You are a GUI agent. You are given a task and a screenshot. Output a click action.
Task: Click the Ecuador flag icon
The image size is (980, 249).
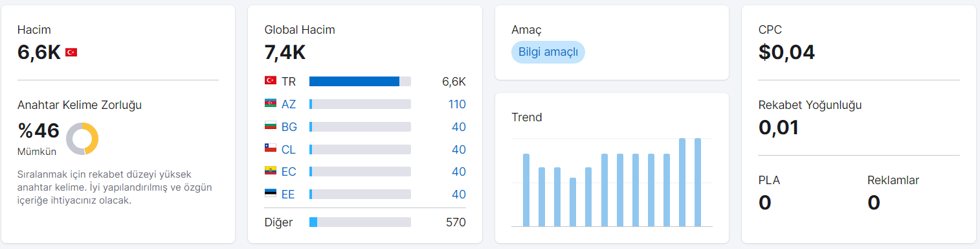point(271,171)
